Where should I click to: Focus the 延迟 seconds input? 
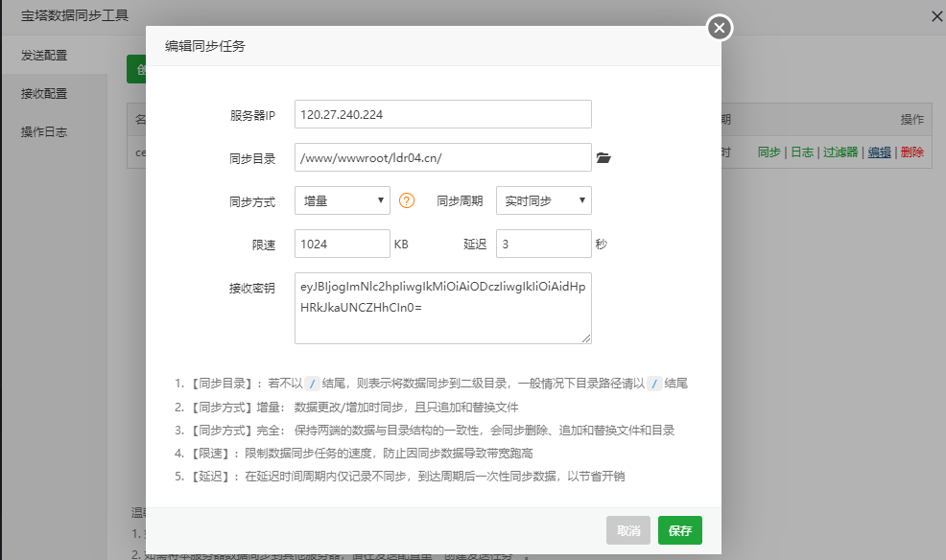point(544,245)
